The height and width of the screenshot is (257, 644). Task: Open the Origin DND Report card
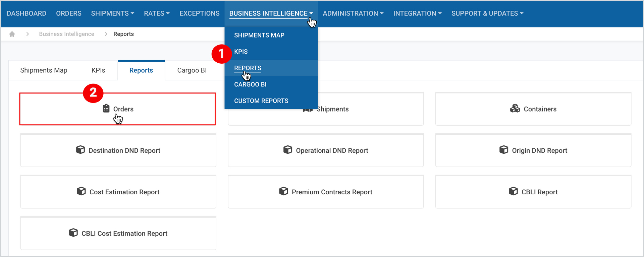point(533,150)
